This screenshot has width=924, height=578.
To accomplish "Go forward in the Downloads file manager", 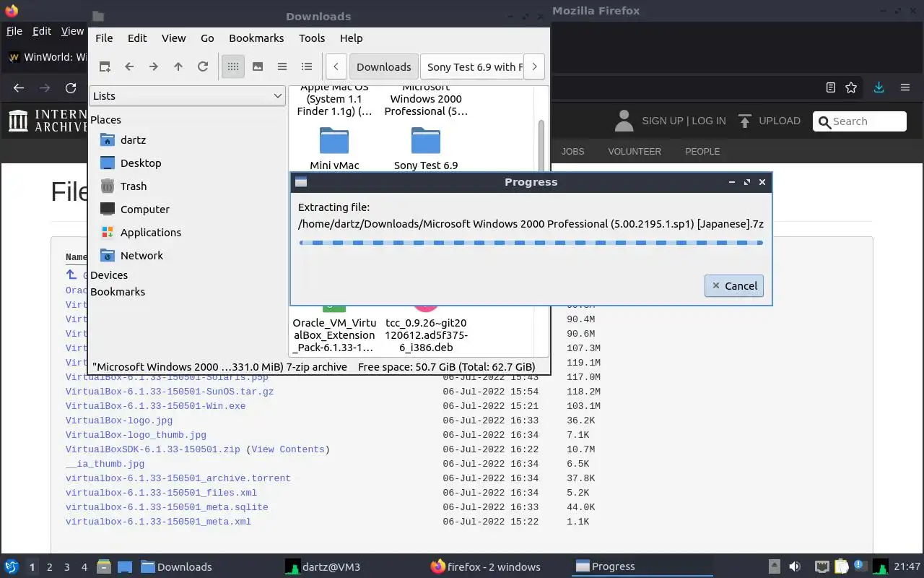I will 154,66.
